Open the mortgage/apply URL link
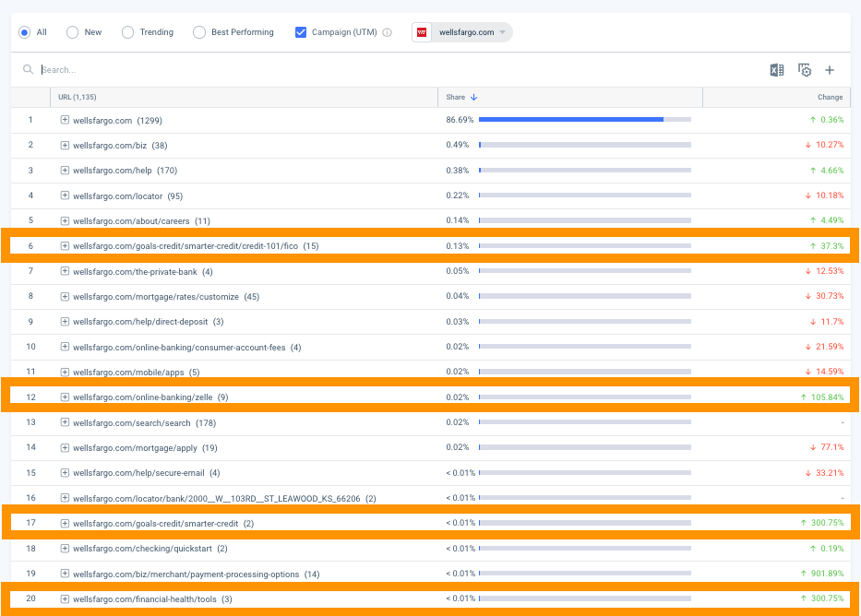This screenshot has width=861, height=616. [135, 448]
